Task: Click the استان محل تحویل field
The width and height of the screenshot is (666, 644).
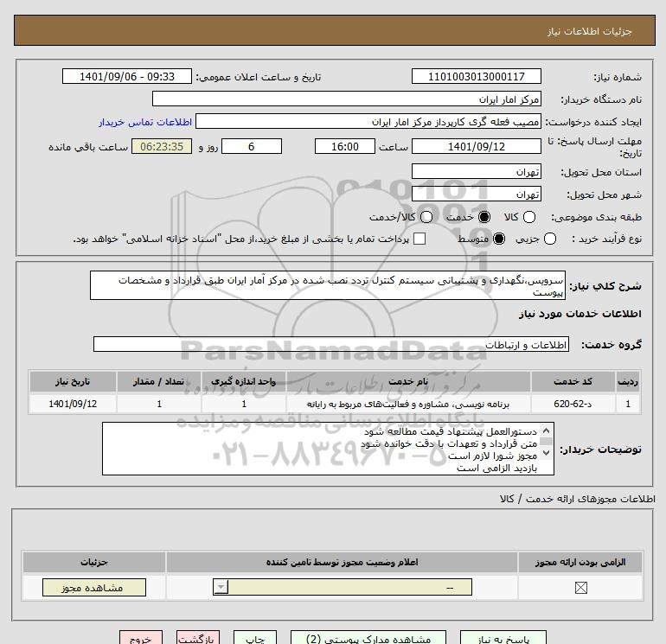Action: 476,171
